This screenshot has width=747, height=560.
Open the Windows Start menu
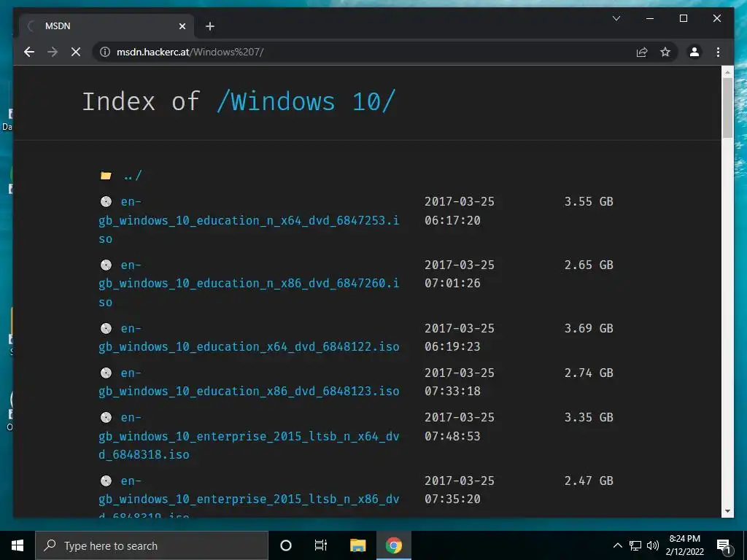point(18,545)
